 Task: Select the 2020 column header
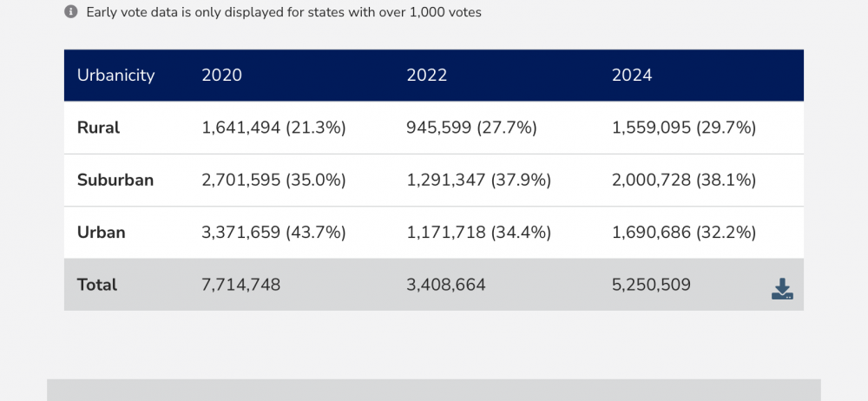[x=221, y=76]
